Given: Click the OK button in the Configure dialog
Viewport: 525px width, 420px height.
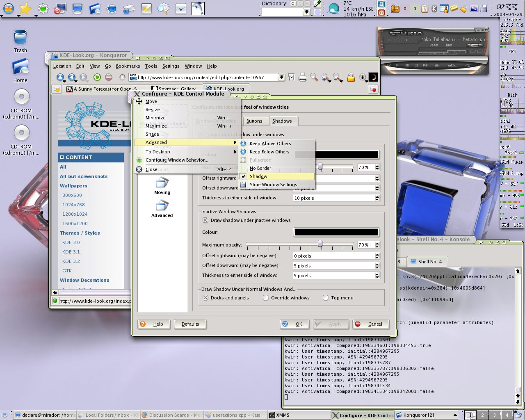Looking at the screenshot, I should pyautogui.click(x=294, y=324).
